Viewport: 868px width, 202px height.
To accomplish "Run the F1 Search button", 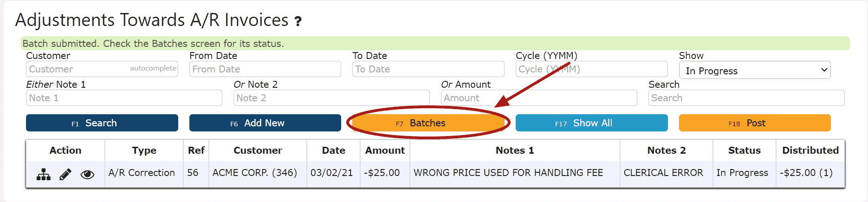I will pyautogui.click(x=102, y=123).
